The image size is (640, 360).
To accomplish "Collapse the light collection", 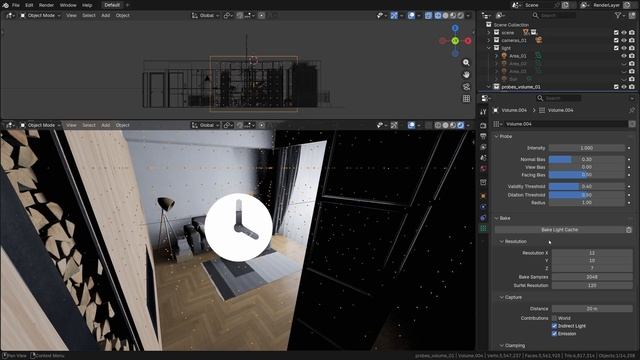I will click(x=489, y=48).
